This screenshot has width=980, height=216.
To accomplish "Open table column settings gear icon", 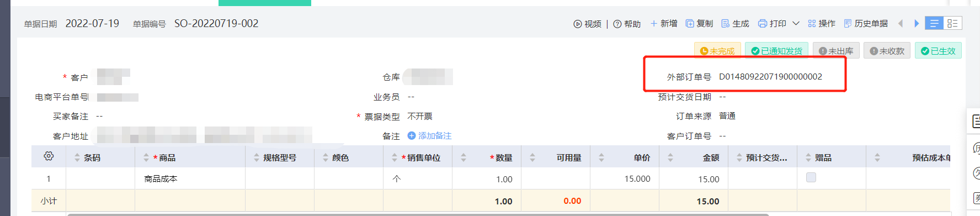I will (x=49, y=156).
